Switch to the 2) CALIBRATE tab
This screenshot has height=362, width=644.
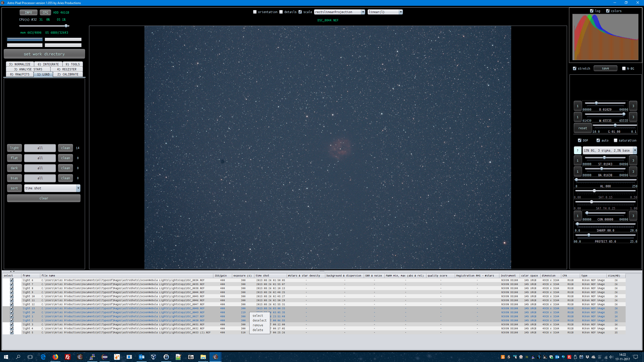tap(68, 74)
